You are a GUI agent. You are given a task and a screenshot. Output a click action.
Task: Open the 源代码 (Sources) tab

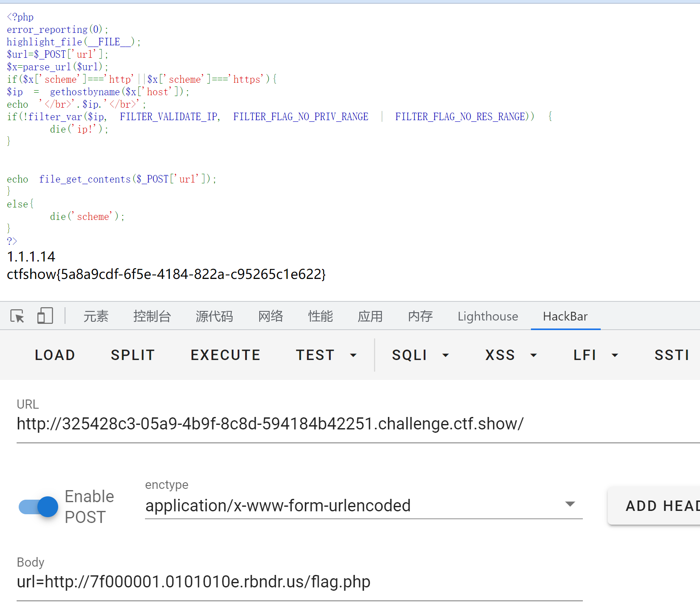(x=214, y=316)
